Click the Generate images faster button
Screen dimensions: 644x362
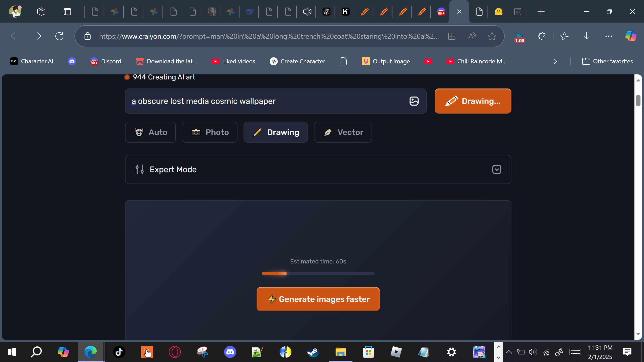pyautogui.click(x=318, y=299)
